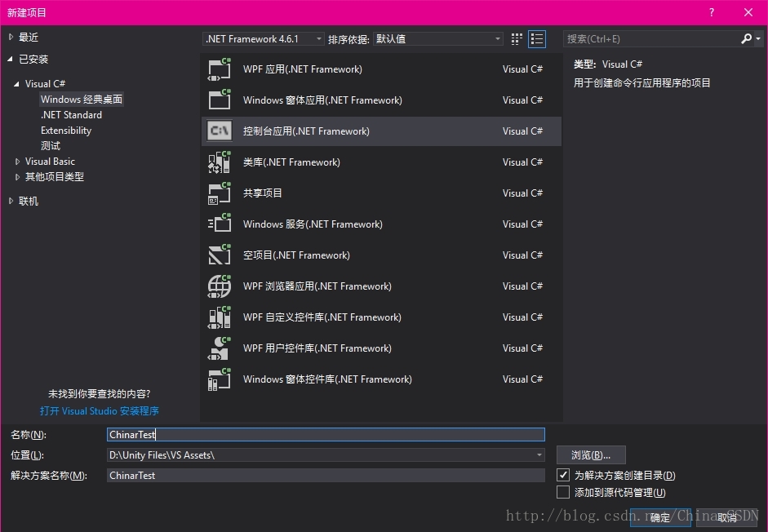Screen dimensions: 768x532
Task: Select Windows 窗体控件库(.NET Framework) template name
Action: [x=327, y=379]
